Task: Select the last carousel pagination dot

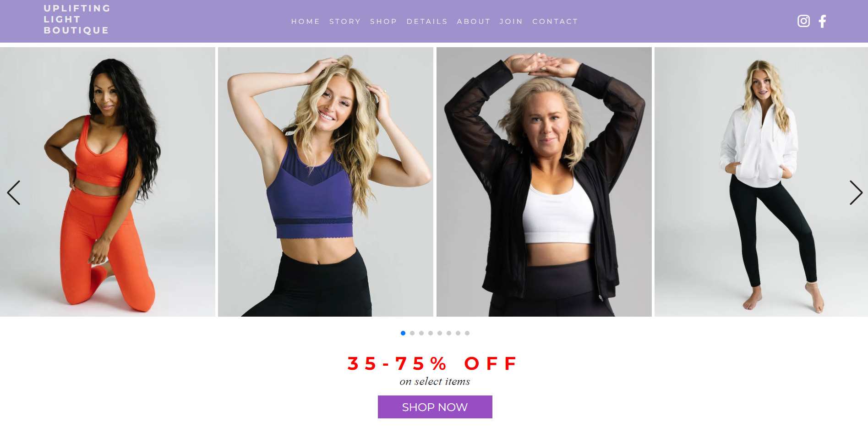Action: pos(467,333)
